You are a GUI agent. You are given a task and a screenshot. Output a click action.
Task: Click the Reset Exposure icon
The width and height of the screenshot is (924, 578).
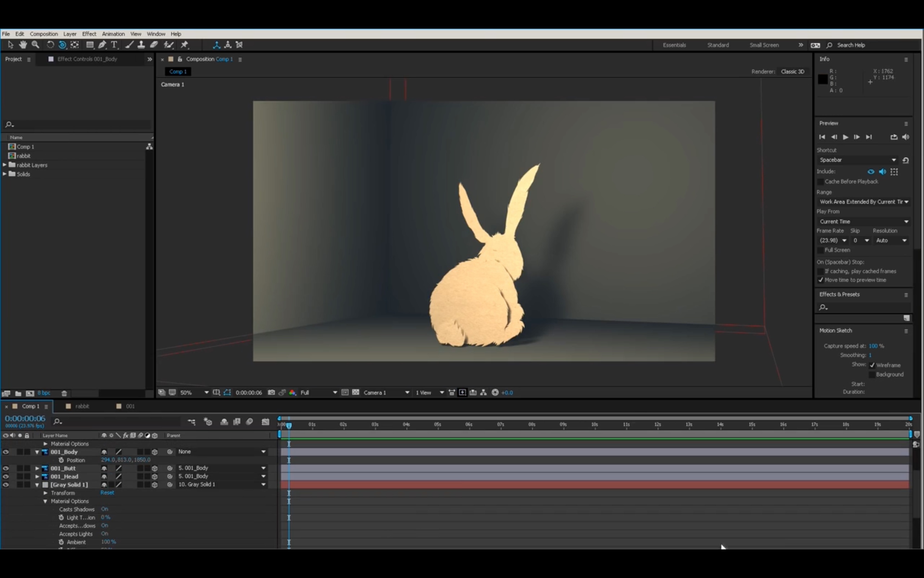tap(495, 392)
